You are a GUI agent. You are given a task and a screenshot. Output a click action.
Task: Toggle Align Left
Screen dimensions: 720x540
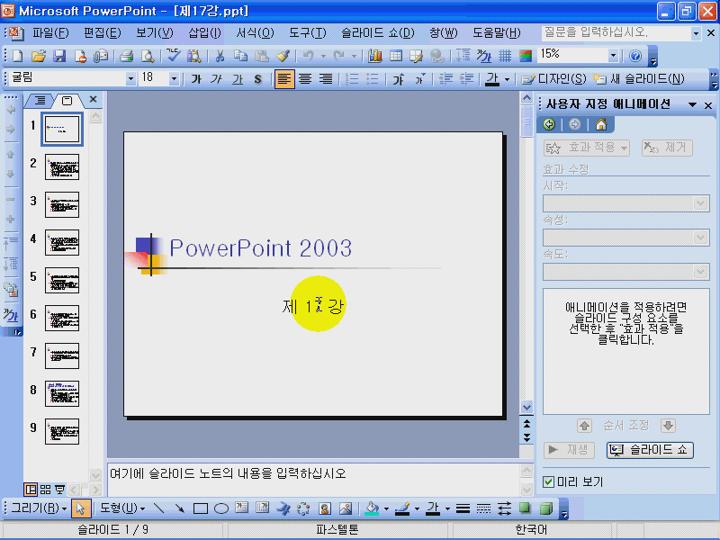click(x=284, y=79)
